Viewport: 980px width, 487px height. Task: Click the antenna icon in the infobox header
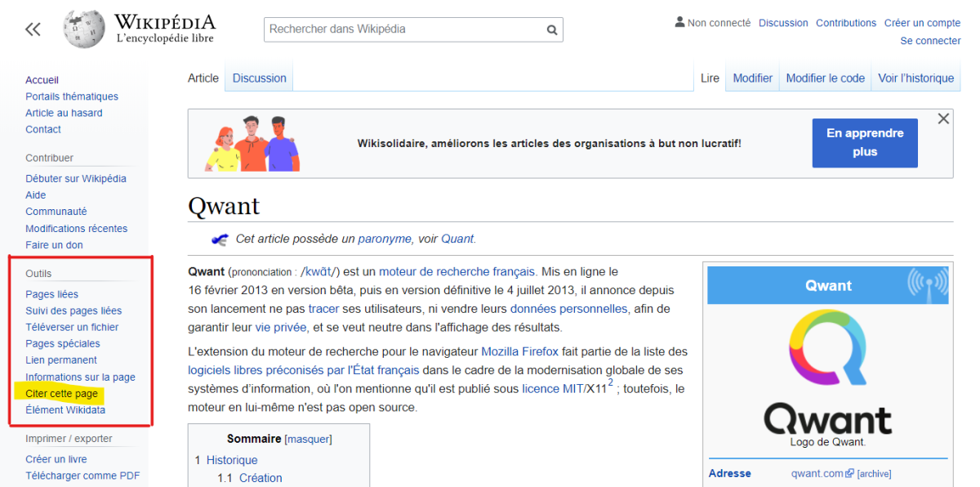pos(929,285)
